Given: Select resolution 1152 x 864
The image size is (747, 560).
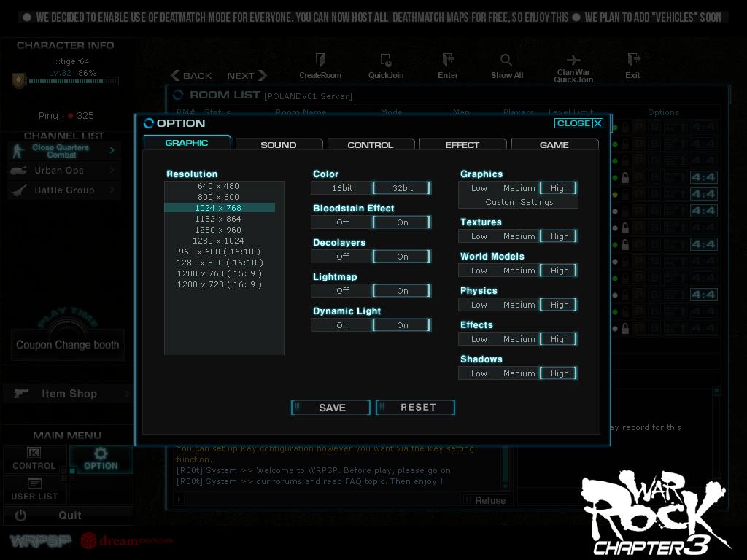Looking at the screenshot, I should (x=219, y=219).
